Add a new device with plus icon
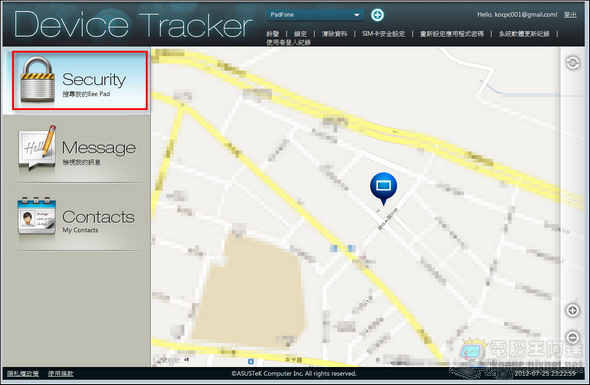 (377, 15)
